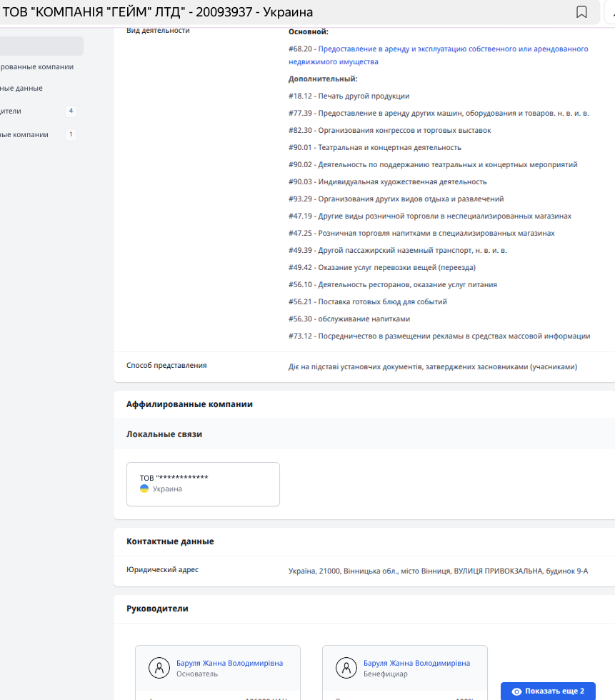Click the badge showing 4 in the sidebar
Screen dimensions: 615x700
[x=71, y=111]
